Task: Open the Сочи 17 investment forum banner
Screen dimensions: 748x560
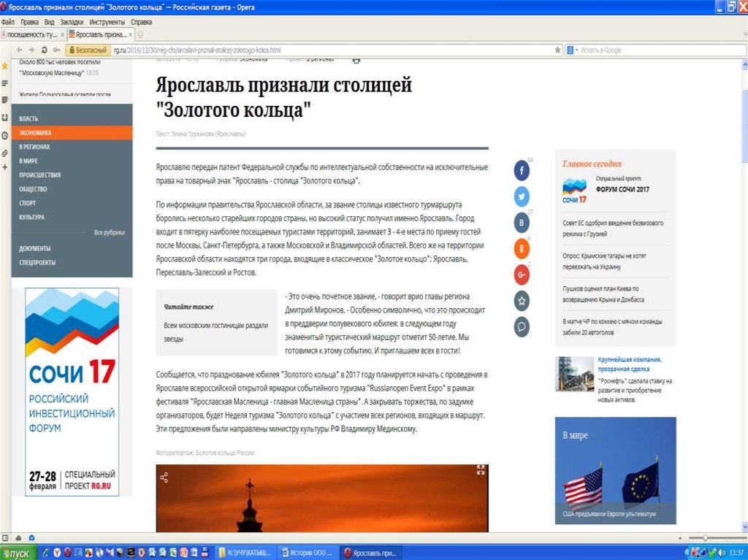Action: pos(72,391)
